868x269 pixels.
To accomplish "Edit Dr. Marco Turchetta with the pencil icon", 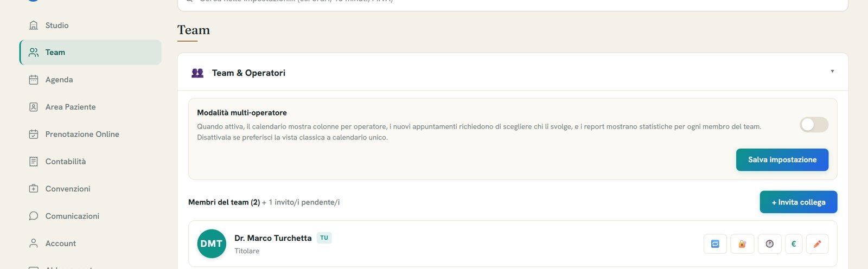I will 817,244.
